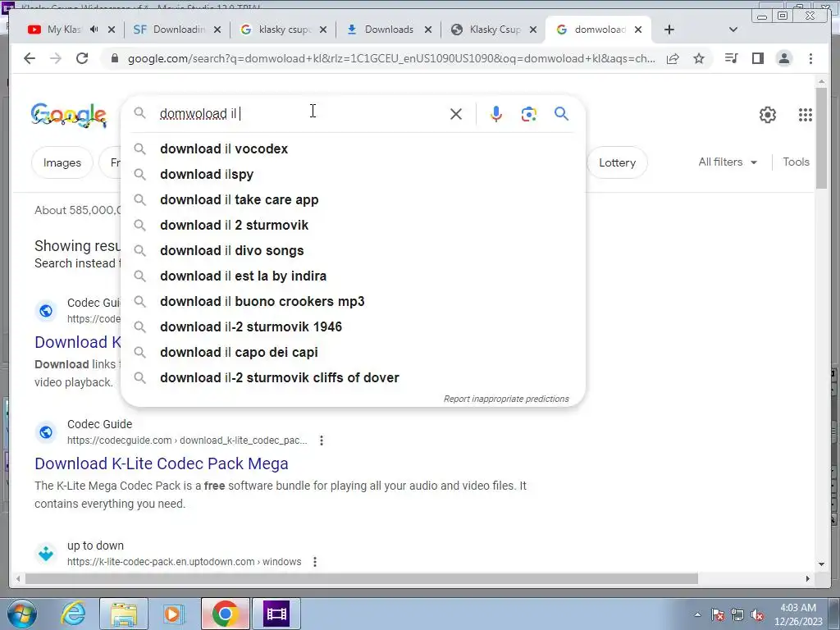Switch to Movie Studio taskbar icon

tap(276, 614)
